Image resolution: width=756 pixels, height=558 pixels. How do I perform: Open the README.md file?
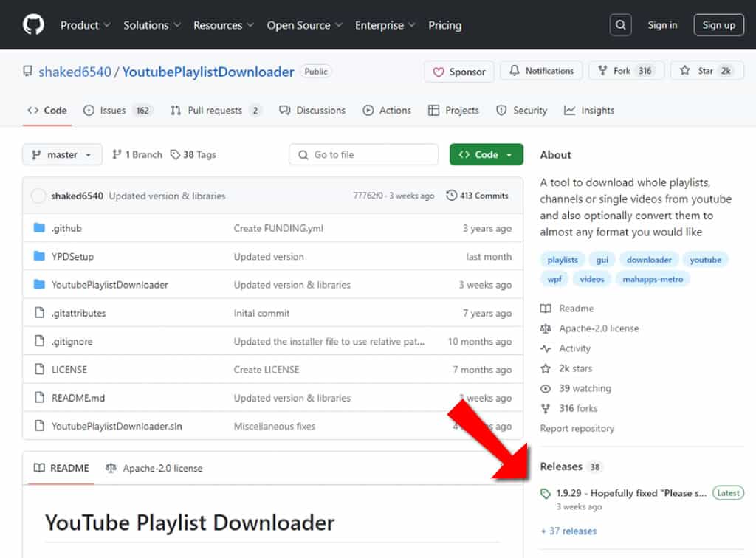(78, 398)
